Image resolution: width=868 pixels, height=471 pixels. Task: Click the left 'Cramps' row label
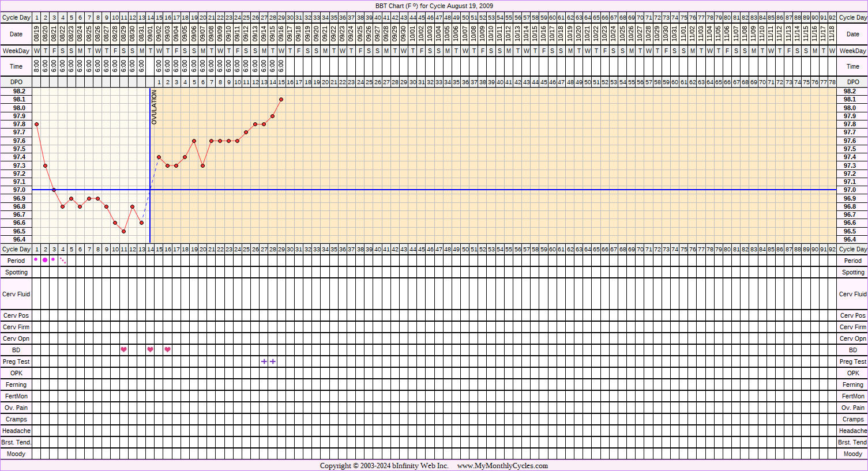click(16, 419)
